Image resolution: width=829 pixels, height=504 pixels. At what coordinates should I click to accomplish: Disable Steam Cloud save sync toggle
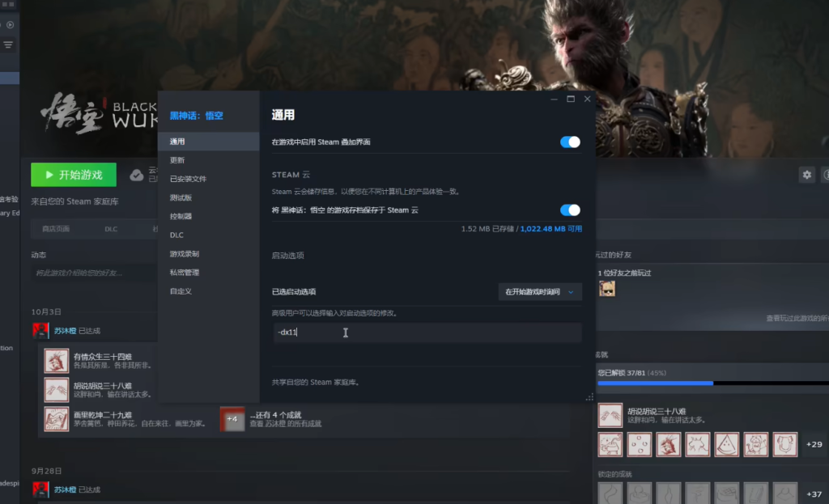pos(570,210)
